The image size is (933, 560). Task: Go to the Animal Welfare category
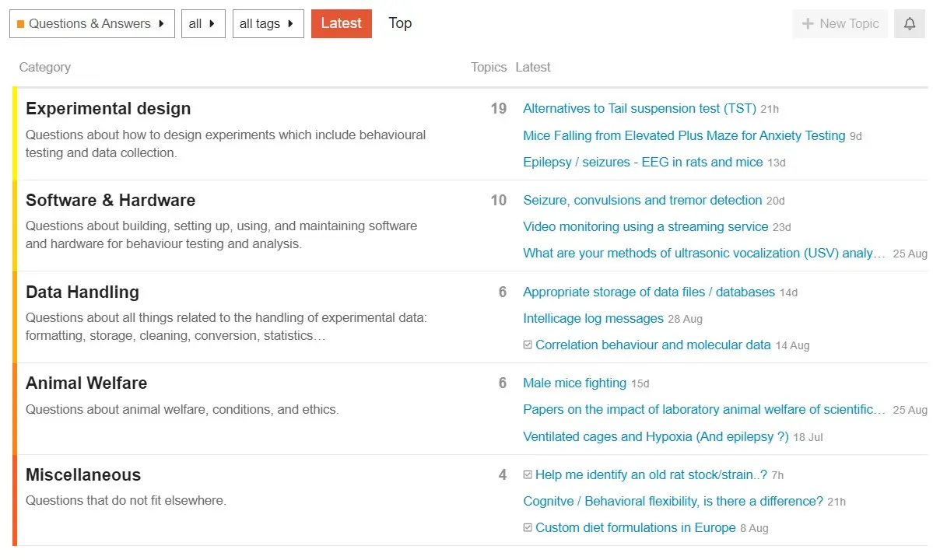86,383
